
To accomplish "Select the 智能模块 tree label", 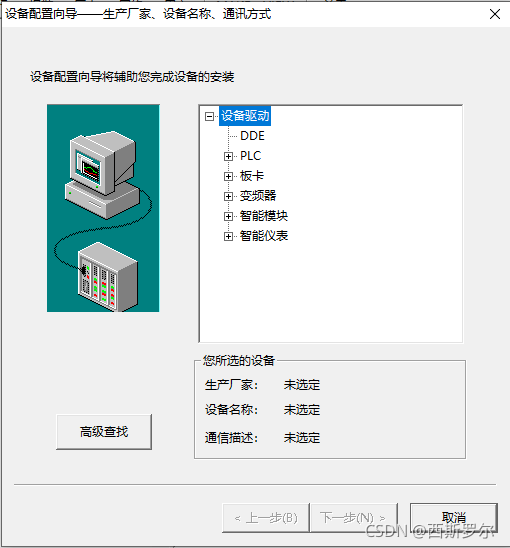I will pos(264,216).
